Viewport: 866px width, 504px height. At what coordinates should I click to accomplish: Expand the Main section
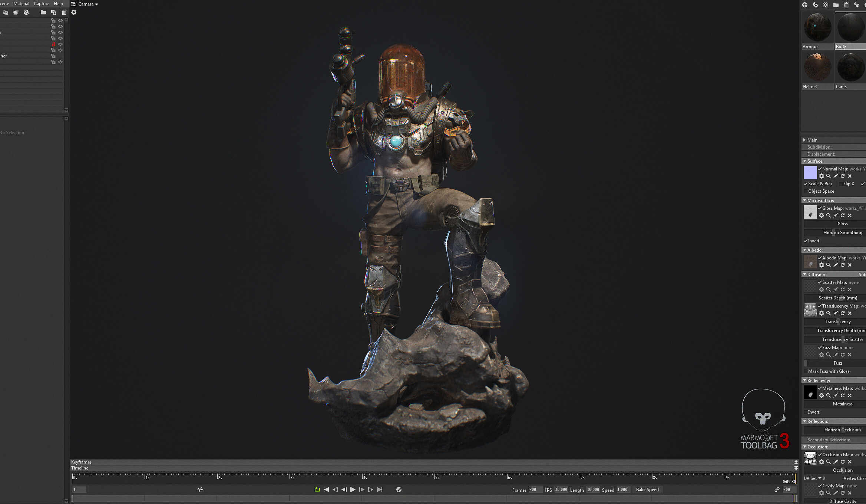(x=804, y=140)
